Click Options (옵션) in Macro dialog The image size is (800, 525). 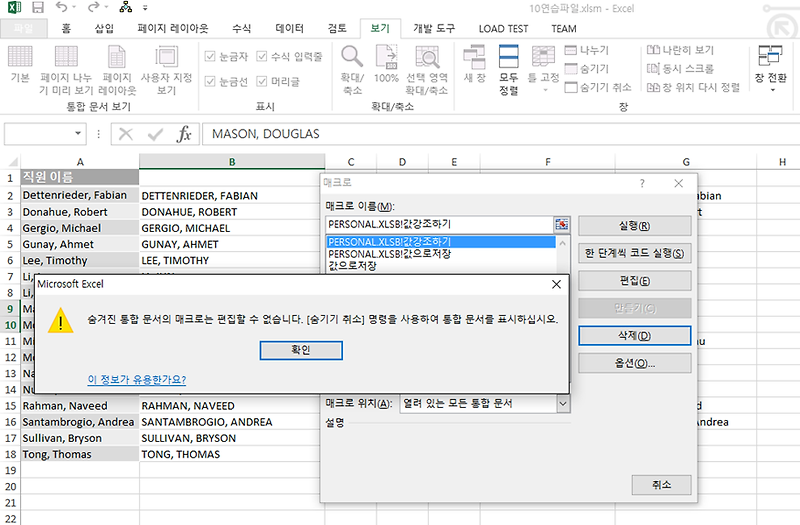[x=635, y=363]
